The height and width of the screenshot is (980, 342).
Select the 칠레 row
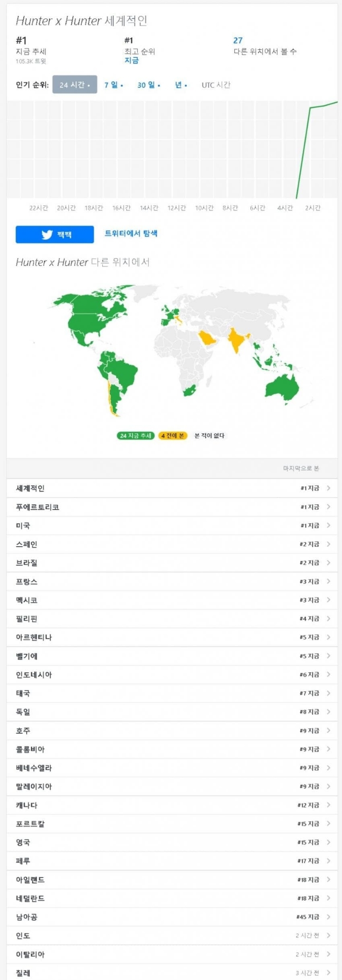click(x=172, y=972)
